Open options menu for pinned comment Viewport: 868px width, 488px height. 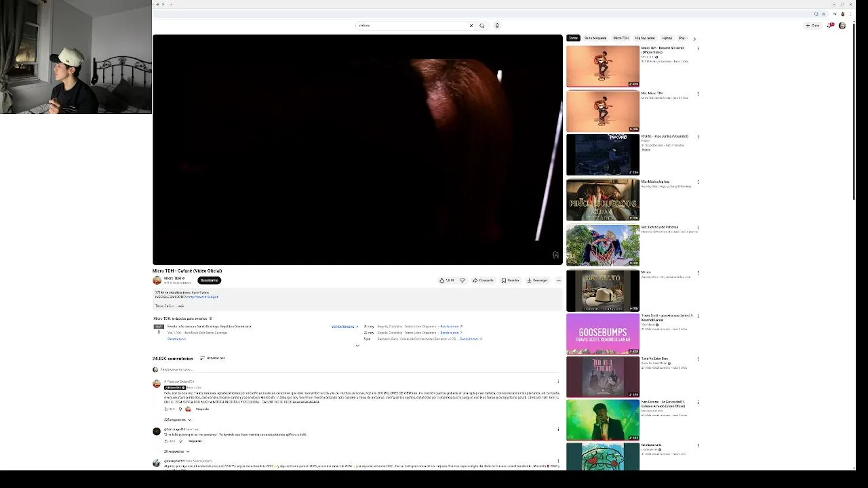point(558,382)
